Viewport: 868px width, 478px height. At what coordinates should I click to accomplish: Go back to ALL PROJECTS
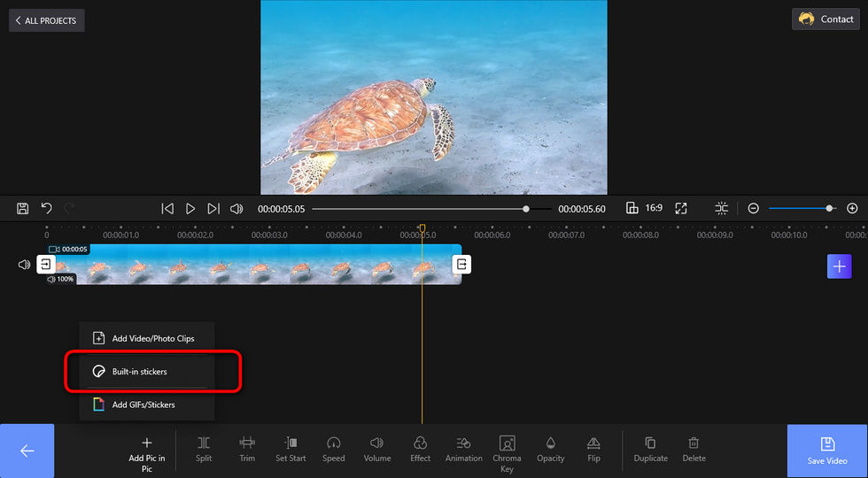(x=46, y=20)
